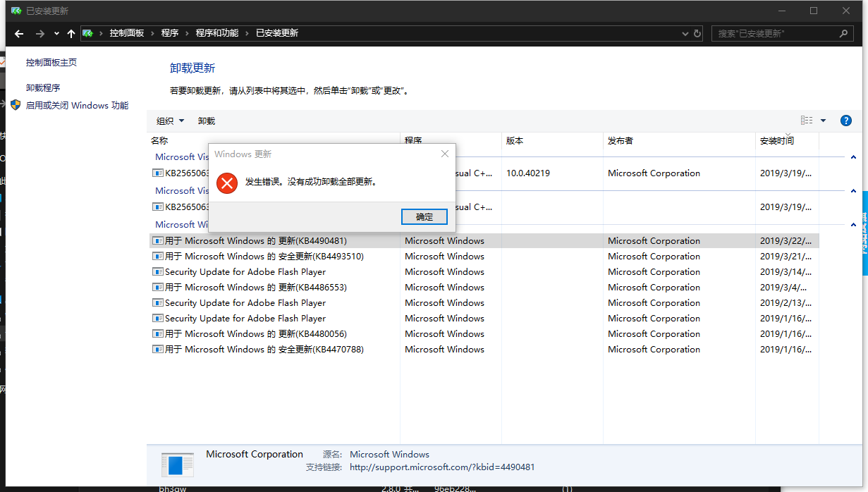
Task: Select the 安全更新(KB4493510) row
Action: [484, 256]
